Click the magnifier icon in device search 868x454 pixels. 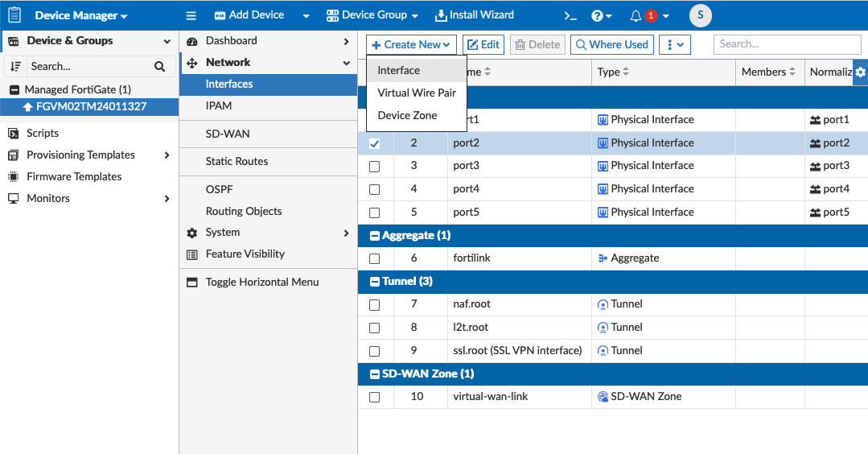(159, 67)
